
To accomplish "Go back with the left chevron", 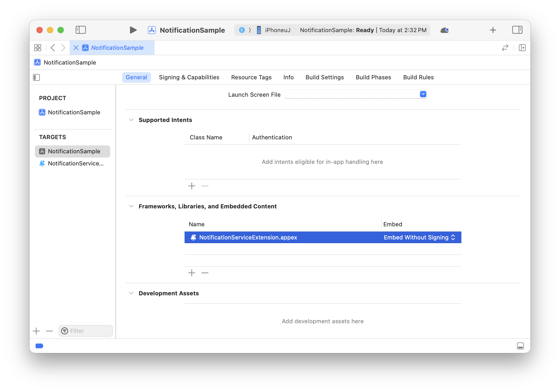I will (53, 48).
